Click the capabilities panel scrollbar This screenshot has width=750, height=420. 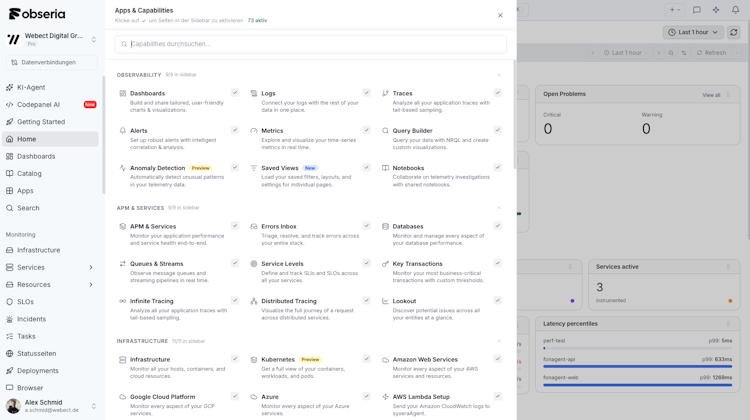point(515,114)
